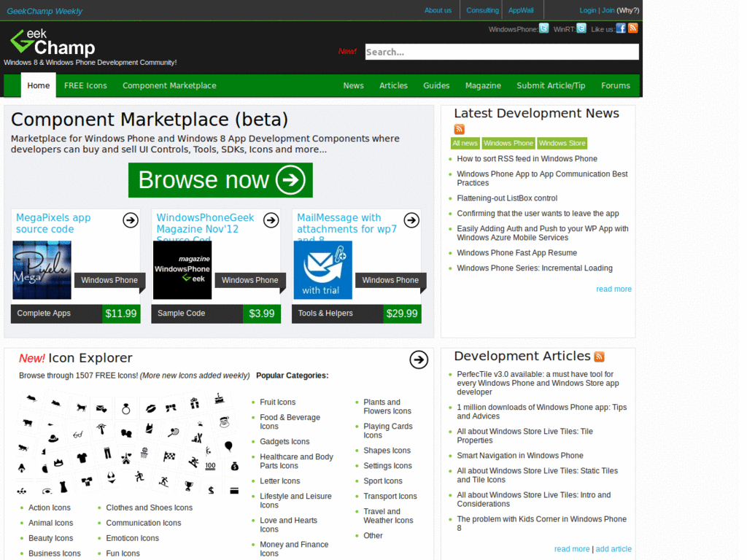Screen dimensions: 747x560
Task: Click the Tools & Helpers category label
Action: tap(325, 314)
